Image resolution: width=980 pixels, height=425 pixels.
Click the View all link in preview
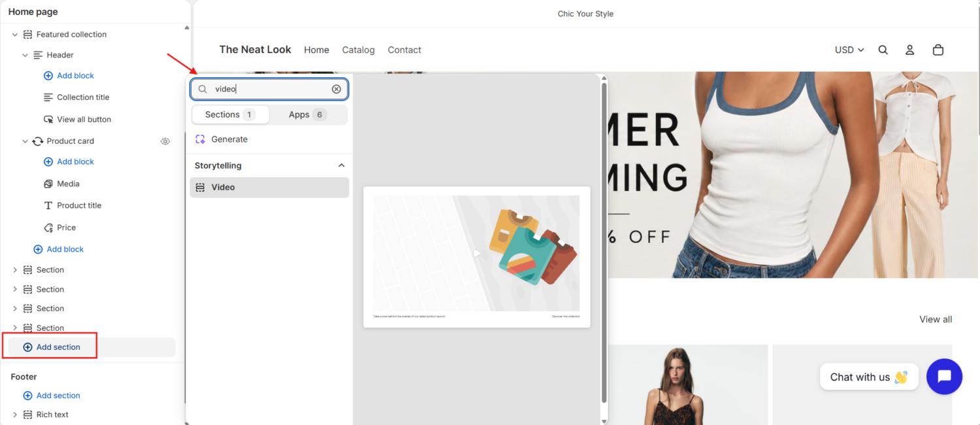936,319
